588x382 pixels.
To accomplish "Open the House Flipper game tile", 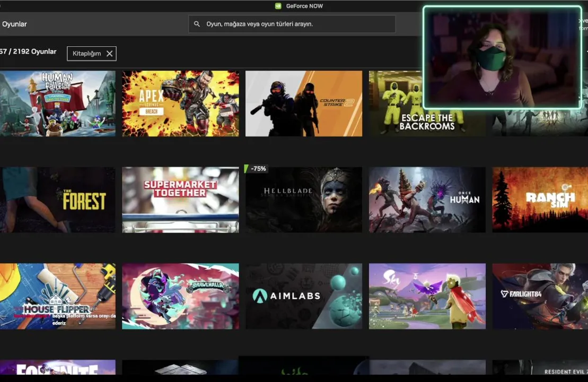I will pos(58,296).
